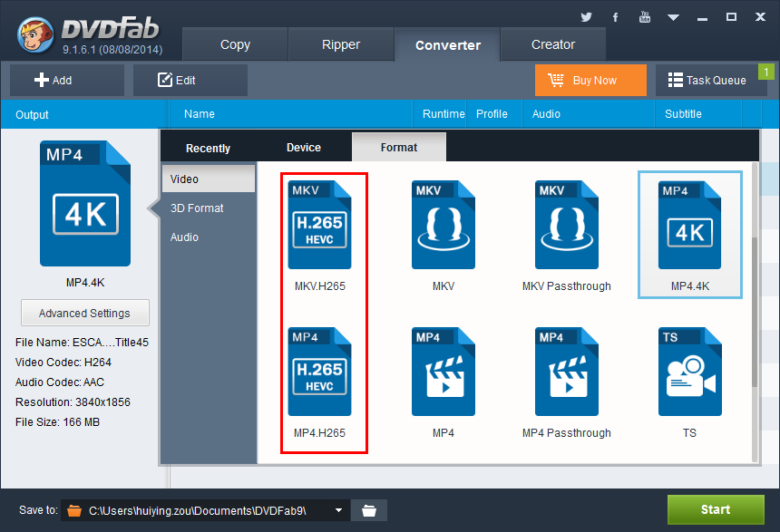Click the Runtime column header
Image resolution: width=780 pixels, height=532 pixels.
pos(444,114)
